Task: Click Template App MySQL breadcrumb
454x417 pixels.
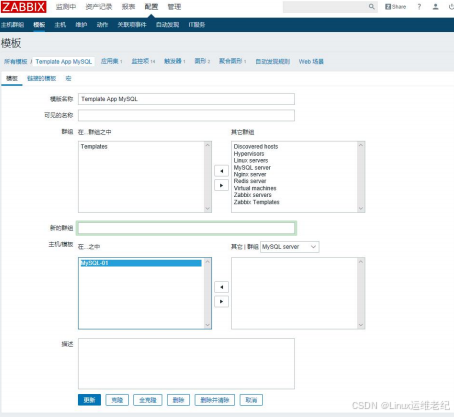Action: tap(64, 62)
